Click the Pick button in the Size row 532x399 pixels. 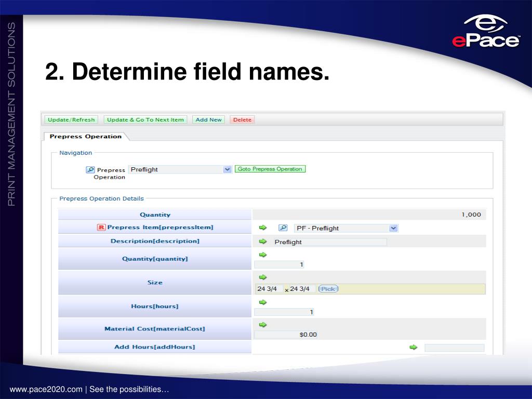328,289
